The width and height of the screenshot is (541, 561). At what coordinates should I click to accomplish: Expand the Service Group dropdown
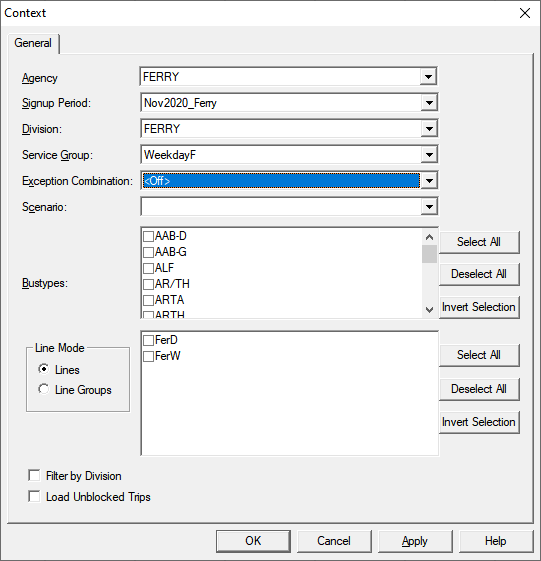tap(429, 155)
